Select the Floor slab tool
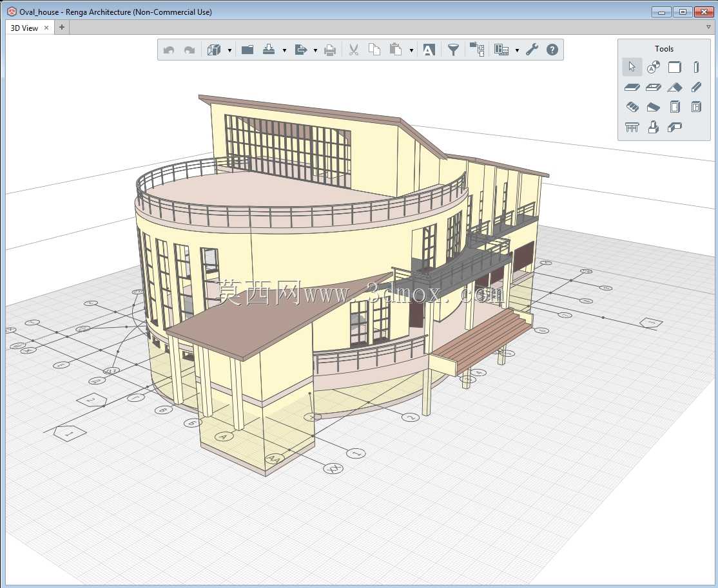The image size is (718, 588). click(x=632, y=87)
